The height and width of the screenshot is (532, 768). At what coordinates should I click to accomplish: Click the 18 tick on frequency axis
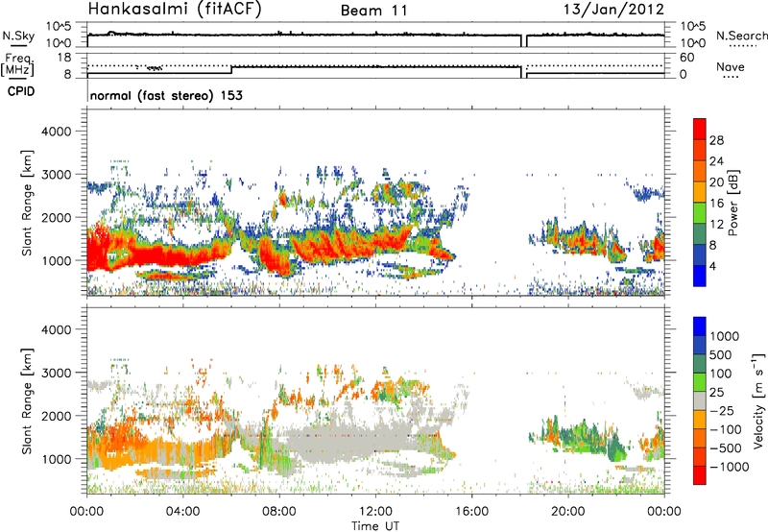64,58
